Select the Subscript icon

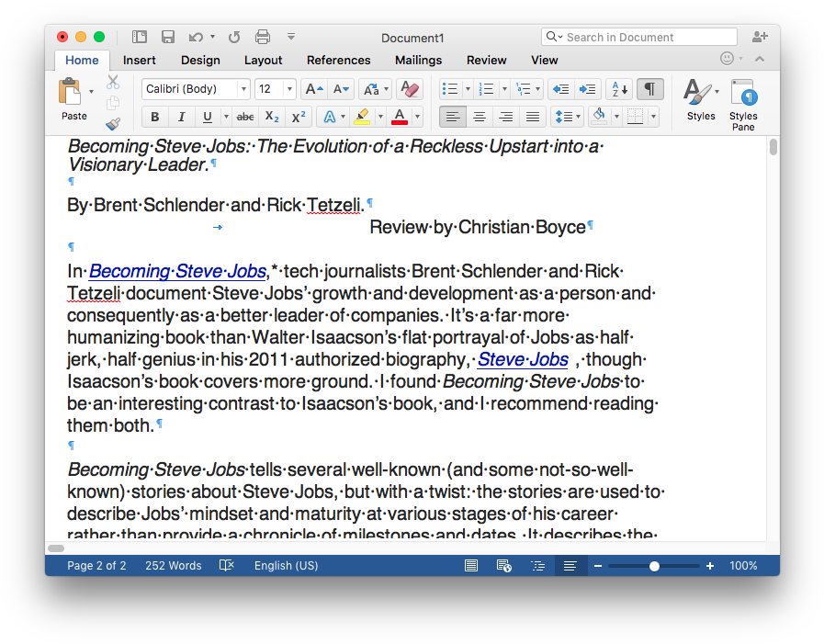(272, 118)
